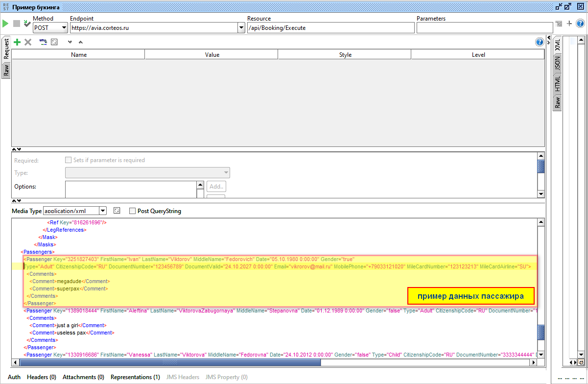
Task: Switch to the Raw request tab
Action: [x=6, y=71]
